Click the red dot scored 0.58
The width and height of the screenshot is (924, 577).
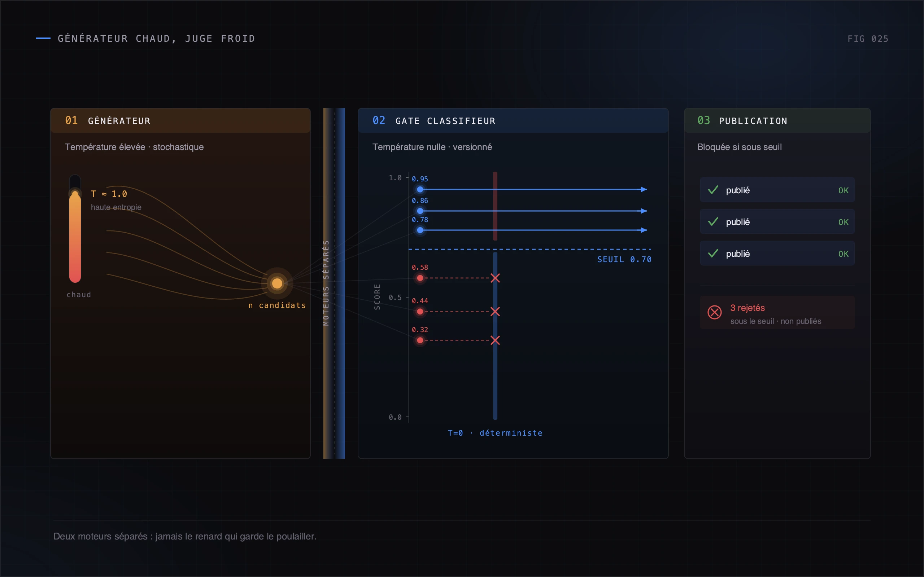[420, 278]
